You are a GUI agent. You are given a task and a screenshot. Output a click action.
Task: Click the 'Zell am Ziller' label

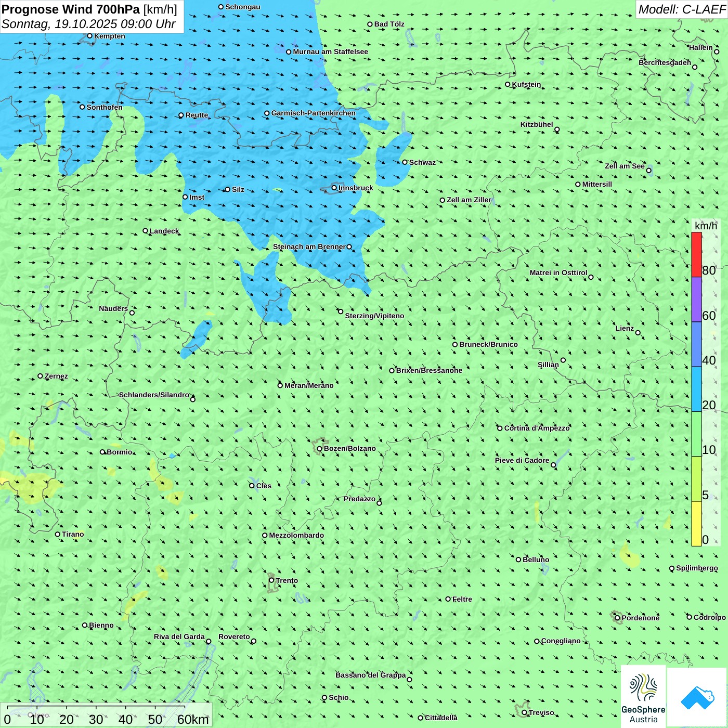469,200
